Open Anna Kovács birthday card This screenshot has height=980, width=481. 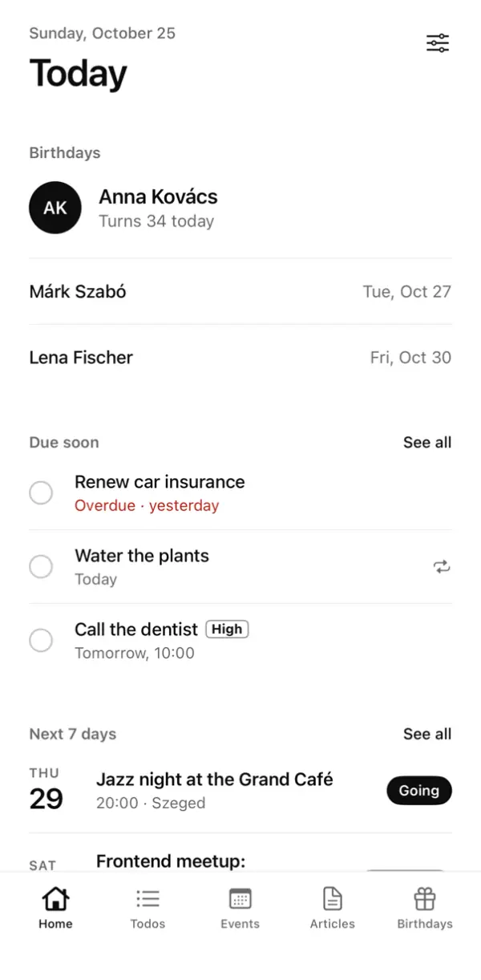(240, 208)
